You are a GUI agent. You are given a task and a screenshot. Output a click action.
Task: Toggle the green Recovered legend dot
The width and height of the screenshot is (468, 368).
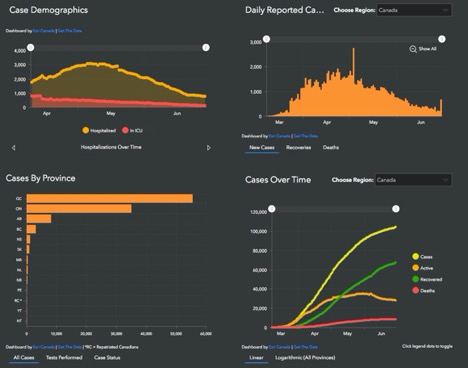pos(415,279)
